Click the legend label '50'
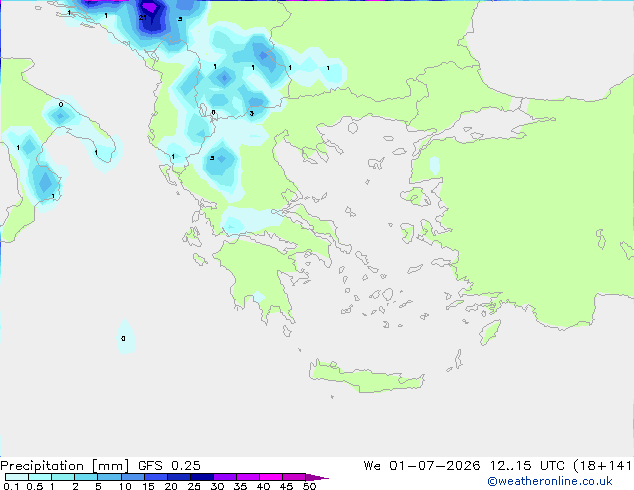 coord(309,486)
